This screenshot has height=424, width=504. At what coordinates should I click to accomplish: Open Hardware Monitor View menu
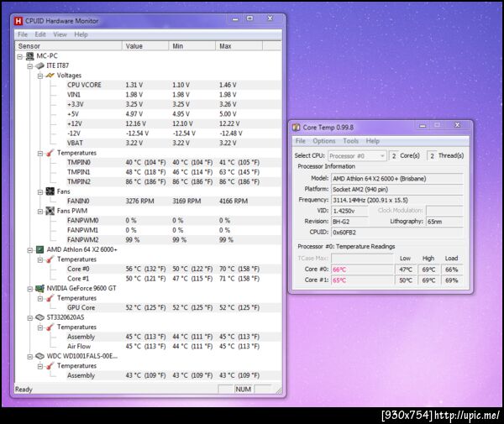pyautogui.click(x=60, y=34)
